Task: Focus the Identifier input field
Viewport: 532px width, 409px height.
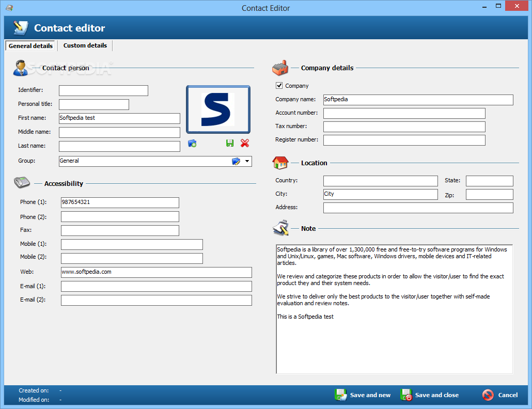Action: click(103, 90)
